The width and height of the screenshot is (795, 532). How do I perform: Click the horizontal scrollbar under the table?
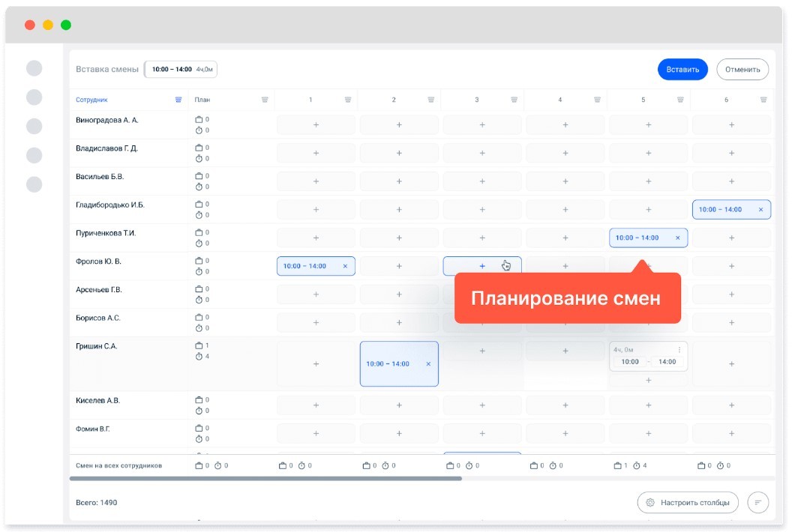click(265, 478)
